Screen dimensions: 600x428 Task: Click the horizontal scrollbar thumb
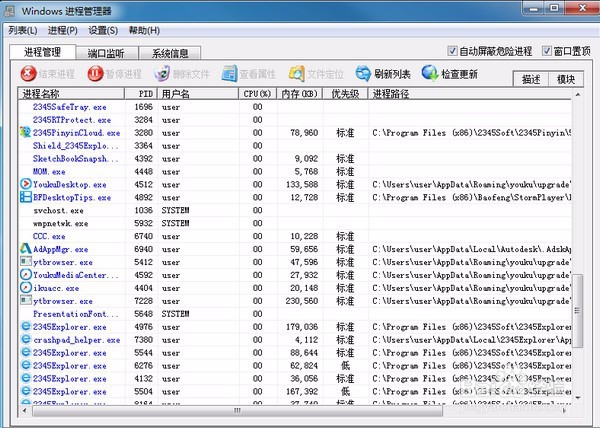coord(238,411)
